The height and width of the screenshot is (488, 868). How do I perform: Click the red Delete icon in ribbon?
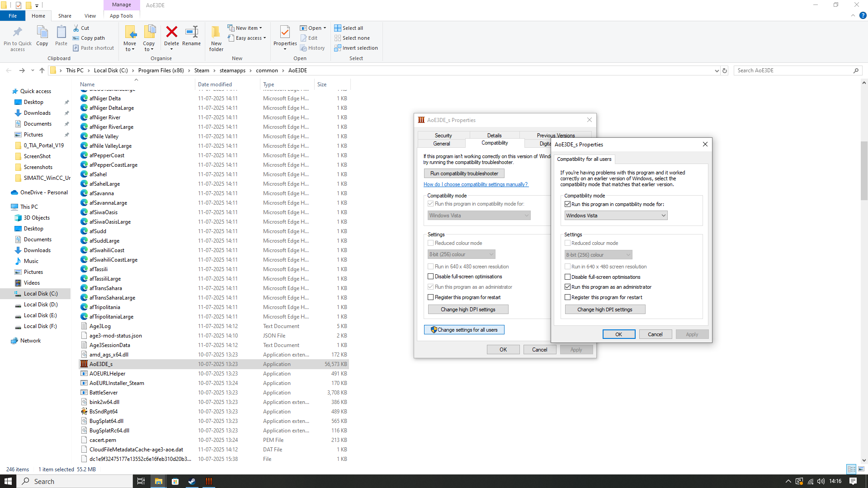[x=171, y=33]
